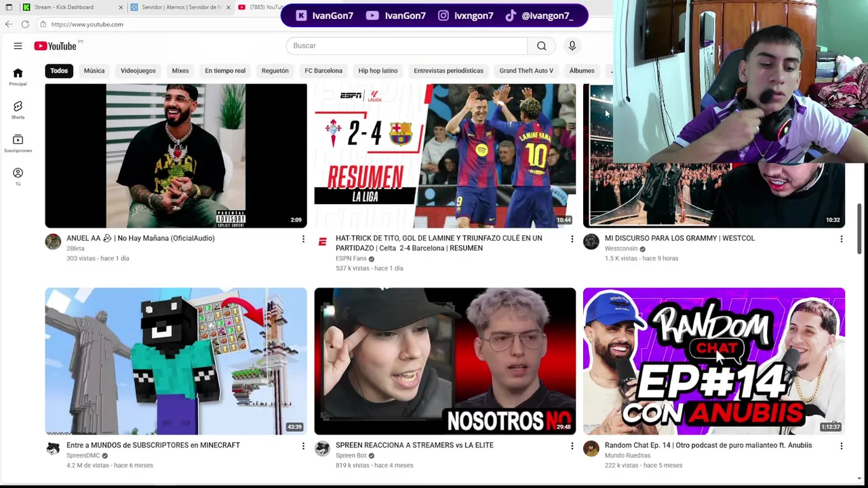Open the Random Chat EP#14 thumbnail
Viewport: 868px width, 488px height.
714,361
